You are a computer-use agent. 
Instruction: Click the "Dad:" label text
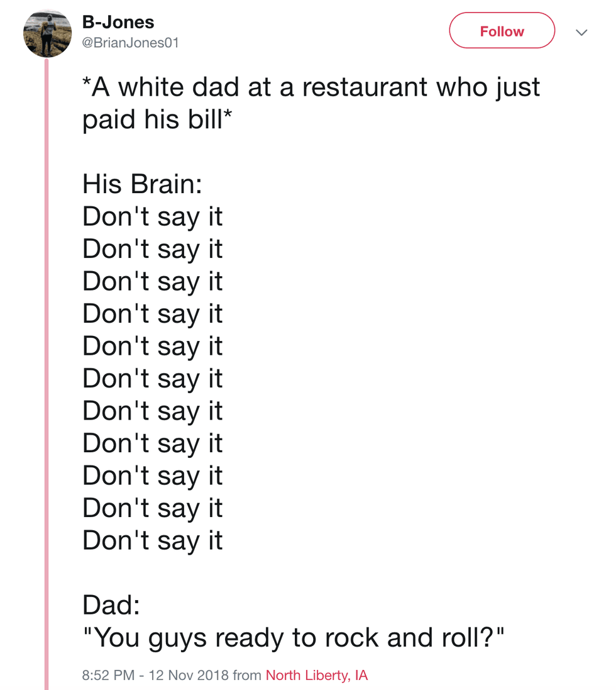pos(111,605)
